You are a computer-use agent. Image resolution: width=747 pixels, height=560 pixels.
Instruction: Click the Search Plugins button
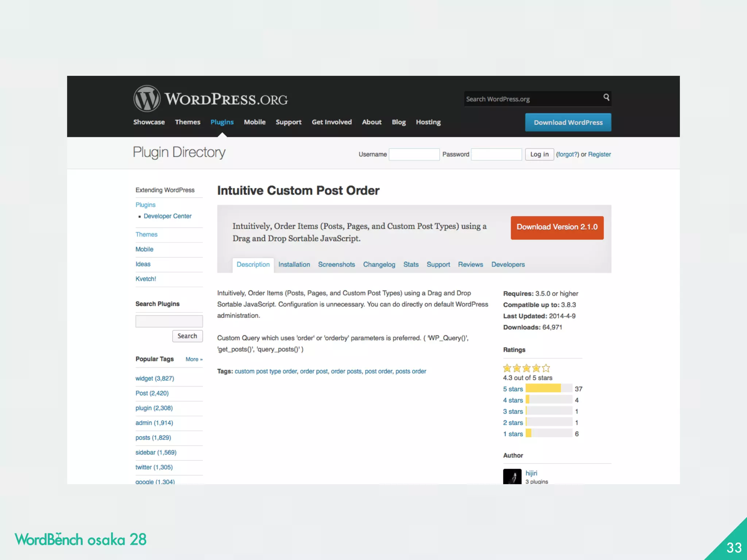[x=187, y=336]
